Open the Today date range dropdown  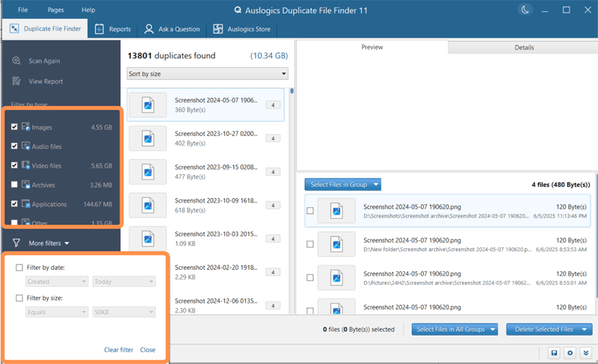pyautogui.click(x=124, y=281)
